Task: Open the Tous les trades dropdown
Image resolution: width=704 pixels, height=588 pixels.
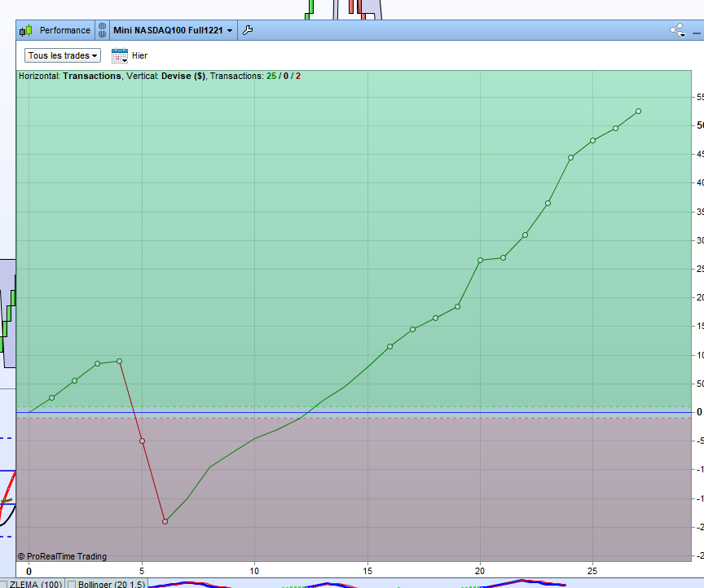Action: point(63,55)
